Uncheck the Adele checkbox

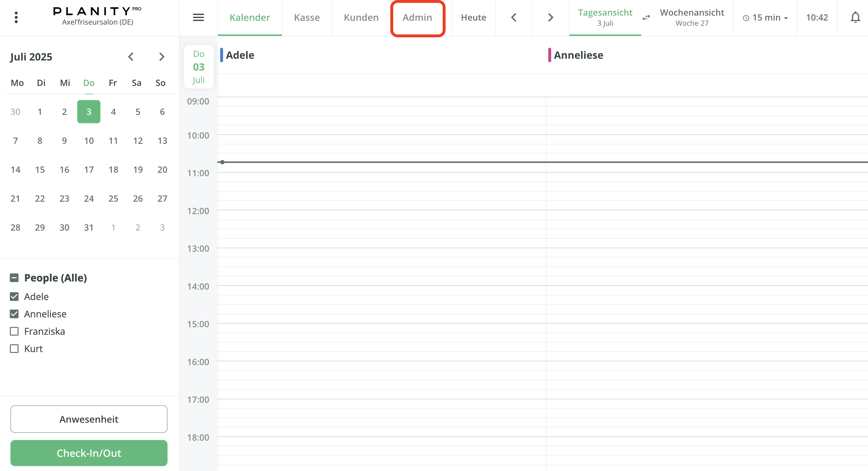14,297
